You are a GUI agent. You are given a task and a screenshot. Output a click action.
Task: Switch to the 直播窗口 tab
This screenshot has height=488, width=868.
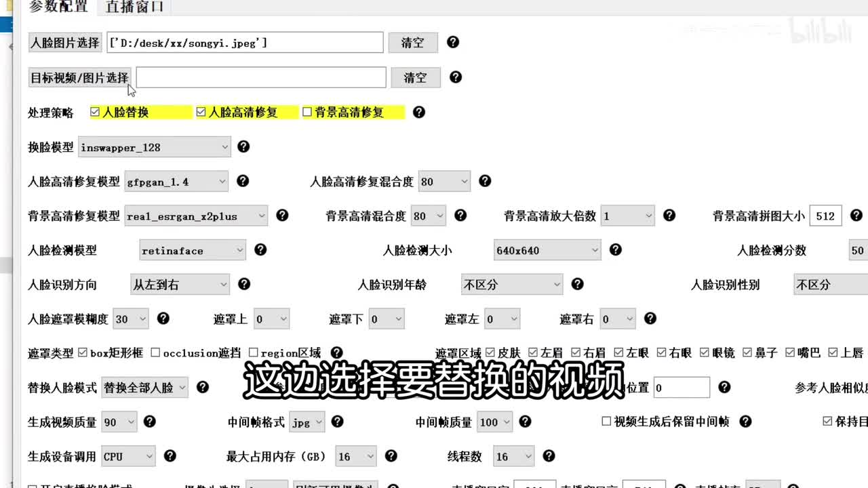[134, 7]
